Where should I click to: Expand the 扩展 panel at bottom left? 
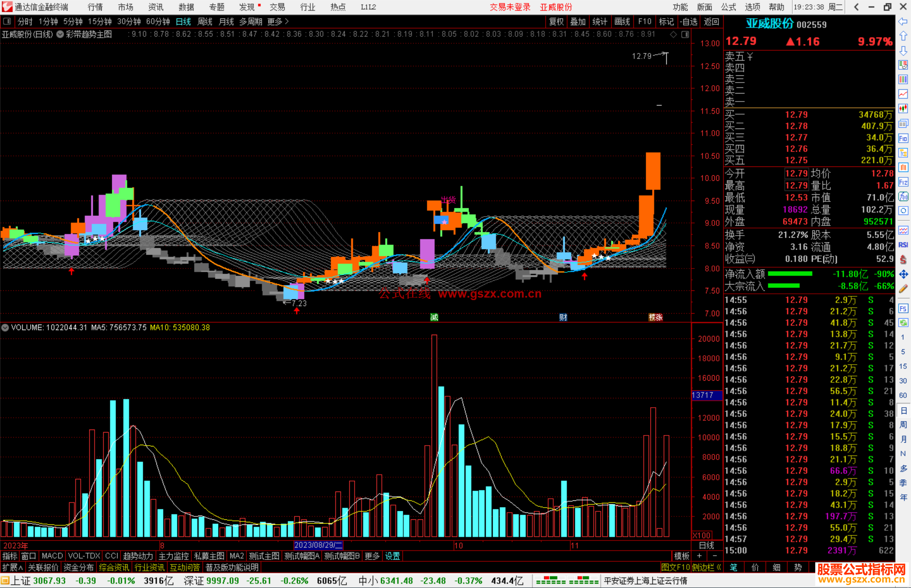12,567
